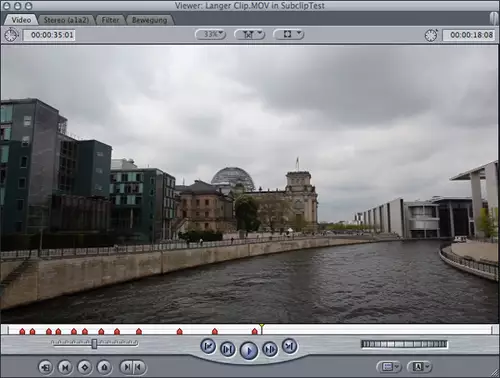Viewport: 500px width, 378px height.
Task: Switch to the Bewegung tab
Action: (x=149, y=20)
